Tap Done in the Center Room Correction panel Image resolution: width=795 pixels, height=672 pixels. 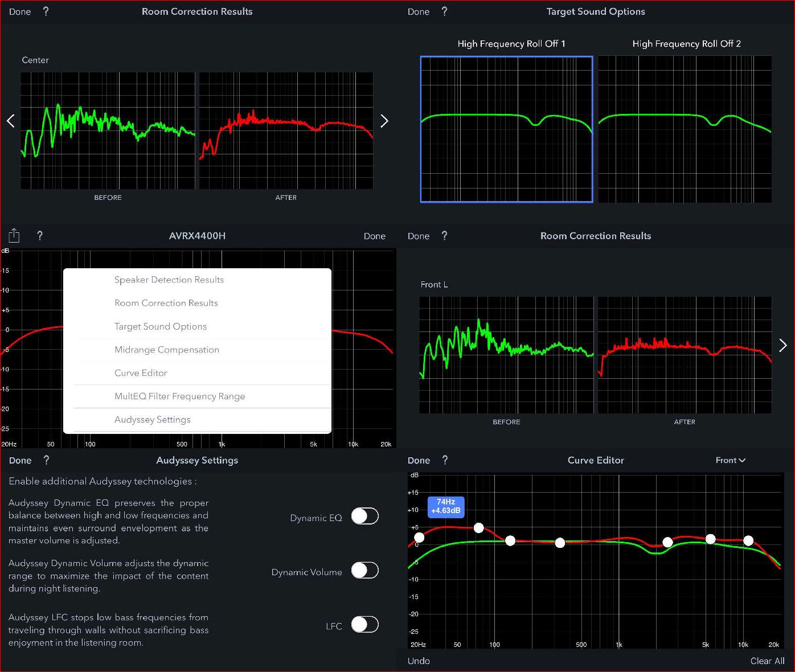[x=20, y=11]
